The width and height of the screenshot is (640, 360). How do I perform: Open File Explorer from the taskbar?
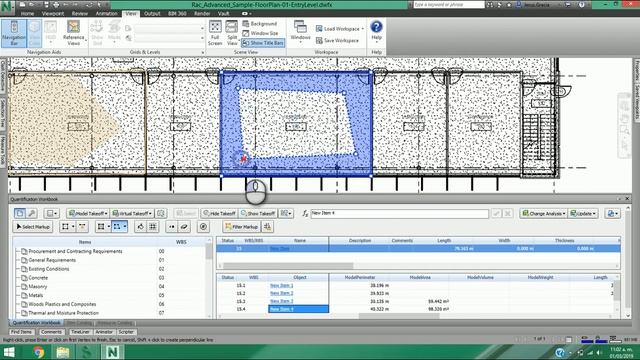62,352
